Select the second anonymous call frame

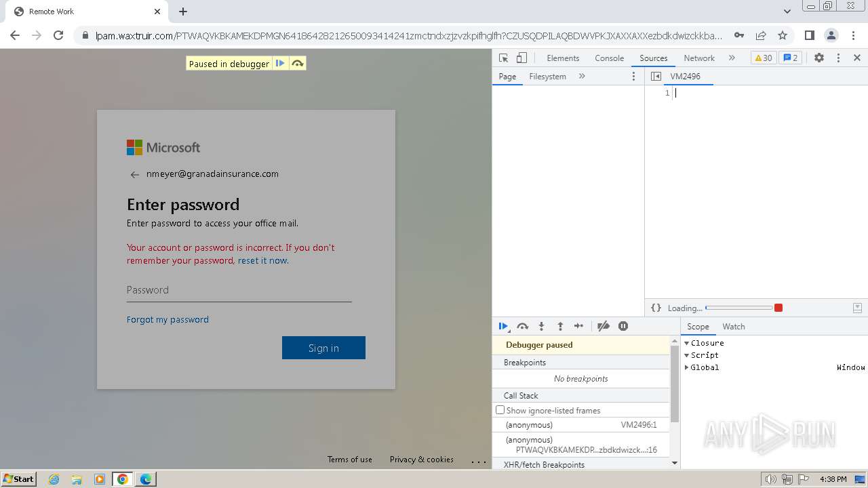[x=581, y=445]
